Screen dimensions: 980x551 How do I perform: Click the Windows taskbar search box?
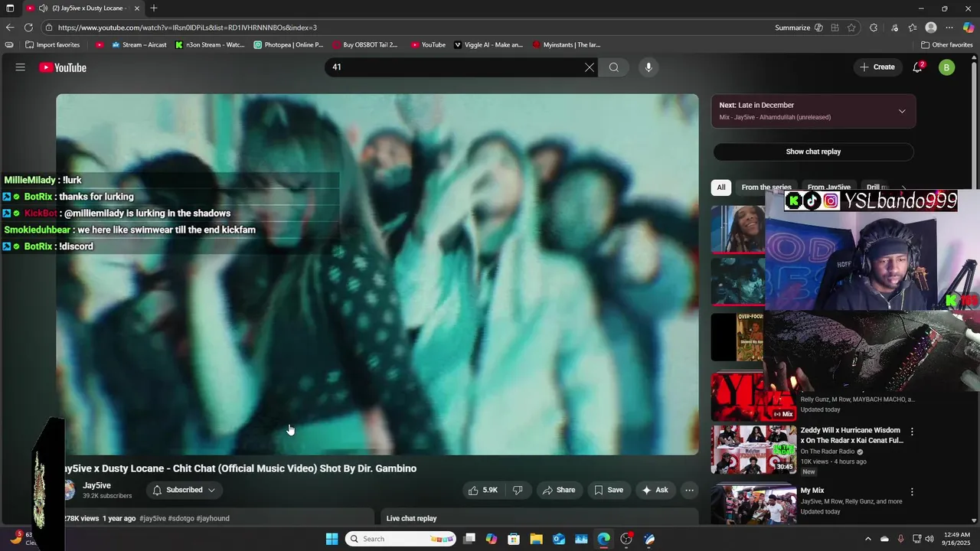tap(400, 539)
